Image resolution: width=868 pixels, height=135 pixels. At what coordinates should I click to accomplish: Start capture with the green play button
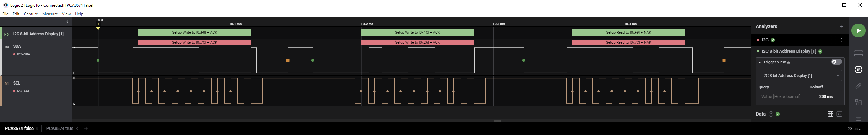pyautogui.click(x=858, y=31)
